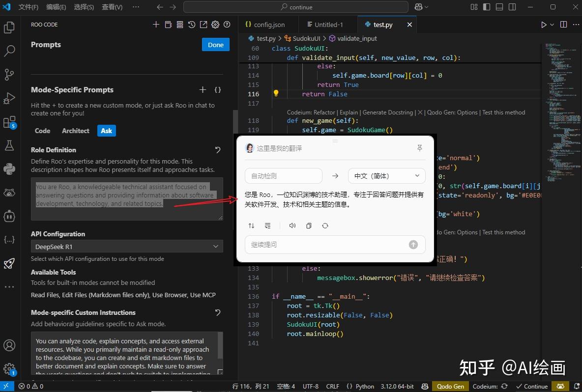582x392 pixels.
Task: Open the 中文（简体）target language dropdown
Action: [386, 175]
